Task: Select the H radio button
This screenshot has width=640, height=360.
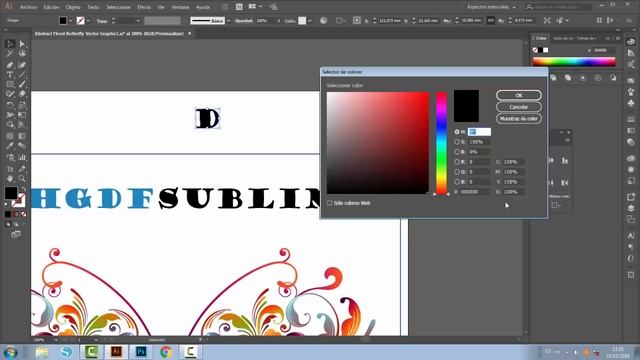Action: [x=457, y=132]
